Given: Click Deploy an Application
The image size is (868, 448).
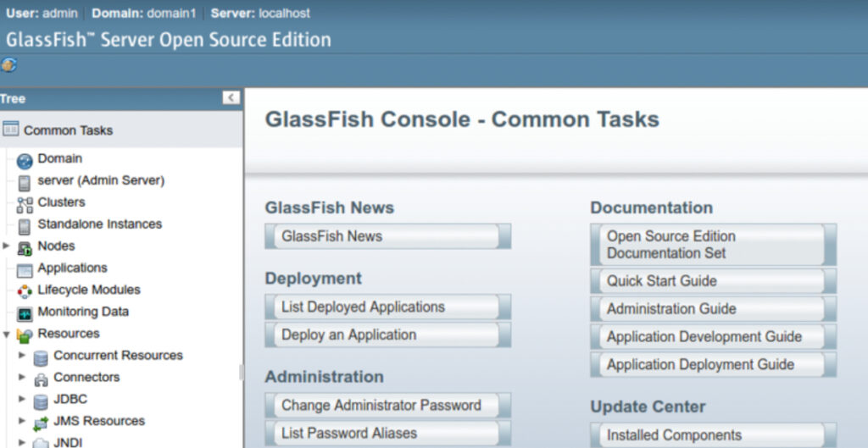Looking at the screenshot, I should [387, 335].
